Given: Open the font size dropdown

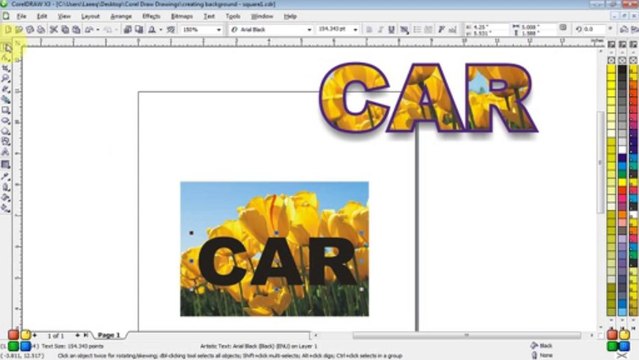Looking at the screenshot, I should coord(355,30).
